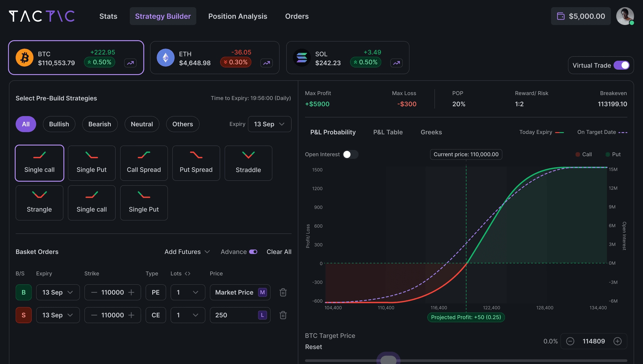Switch to the Position Analysis tab

click(238, 16)
